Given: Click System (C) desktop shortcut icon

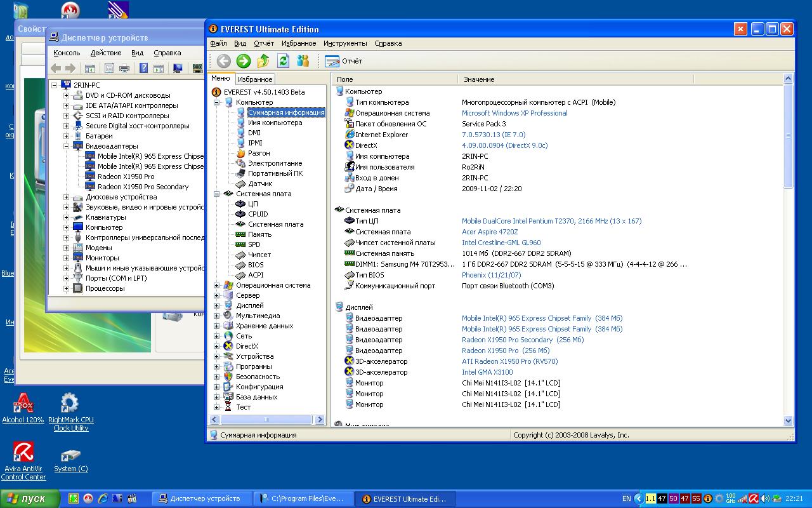Looking at the screenshot, I should coord(70,458).
